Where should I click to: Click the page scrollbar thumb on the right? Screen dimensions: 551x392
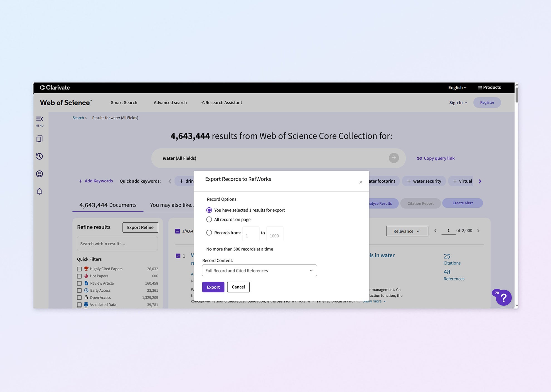516,95
